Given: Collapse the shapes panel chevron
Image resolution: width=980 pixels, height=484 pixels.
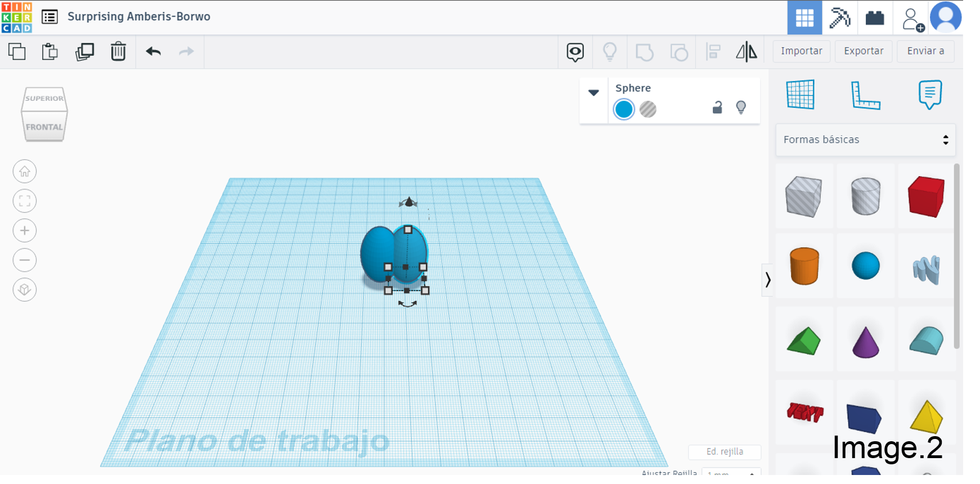Looking at the screenshot, I should 768,280.
